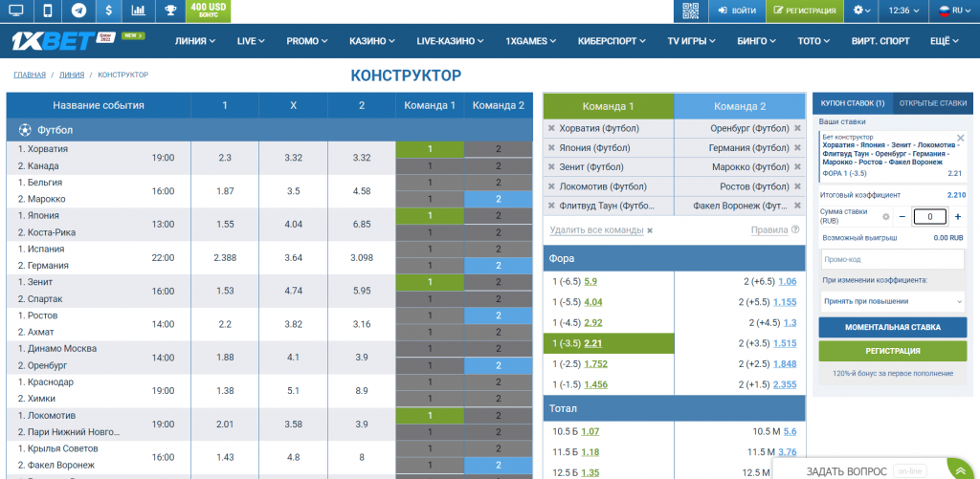Open the QR code icon

690,11
